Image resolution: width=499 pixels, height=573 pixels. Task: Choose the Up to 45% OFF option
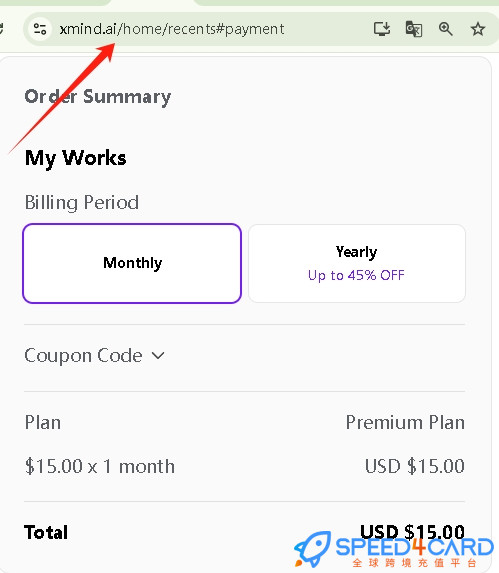coord(356,275)
